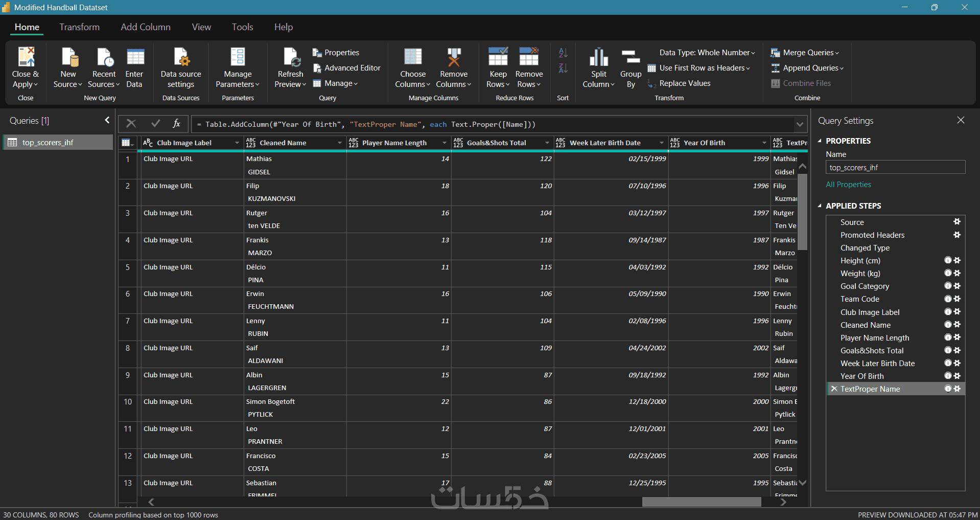Collapse the Queries pane
Viewport: 980px width, 520px height.
click(x=107, y=120)
